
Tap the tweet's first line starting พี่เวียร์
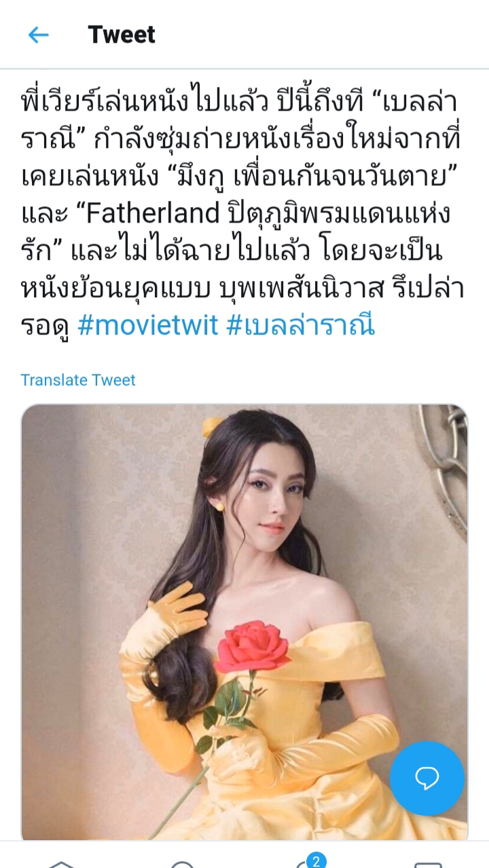(239, 102)
